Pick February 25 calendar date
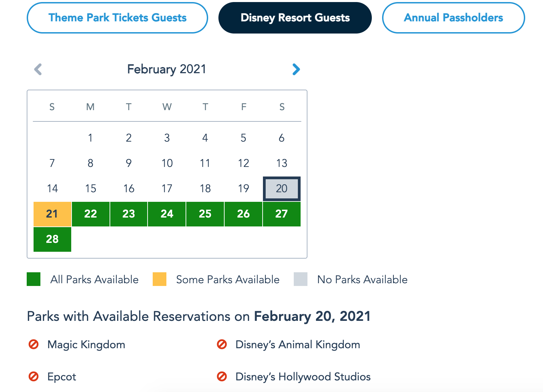Screen dimensions: 543x392 (205, 214)
